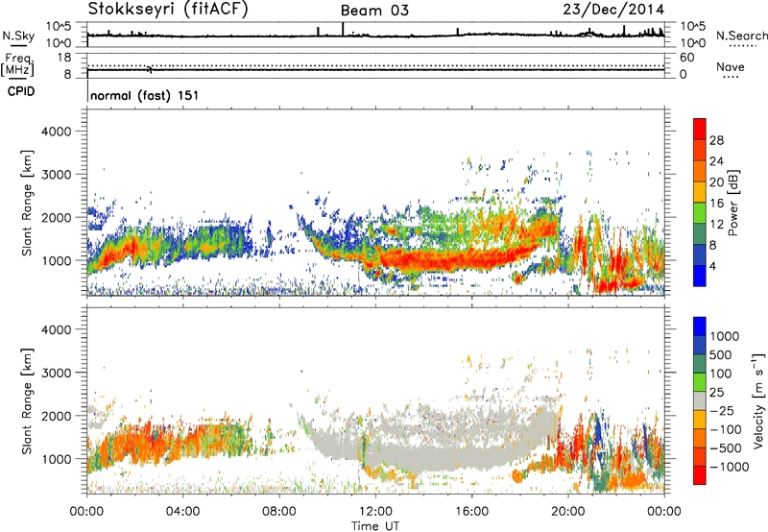Click the 04:00 time tick label
768x532 pixels.
[x=183, y=512]
